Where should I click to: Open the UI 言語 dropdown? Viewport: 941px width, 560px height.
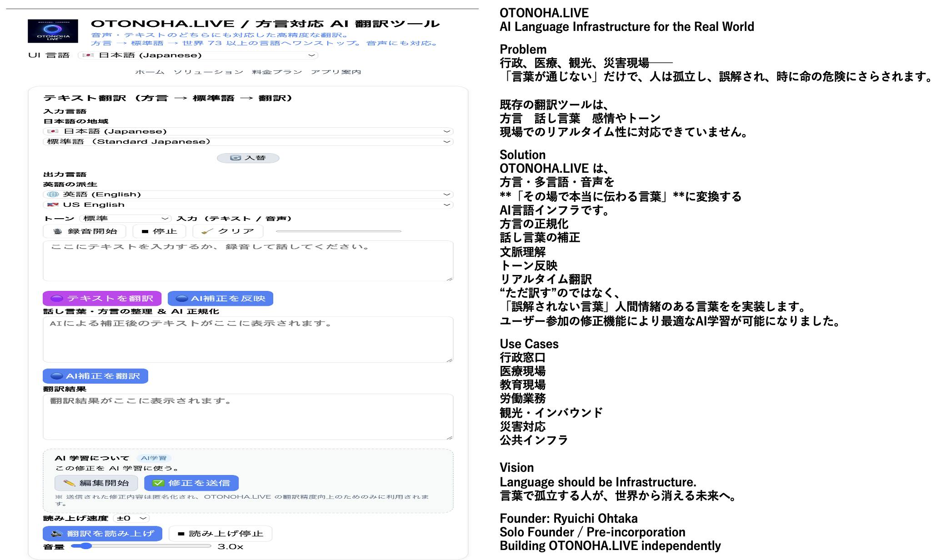pos(198,55)
